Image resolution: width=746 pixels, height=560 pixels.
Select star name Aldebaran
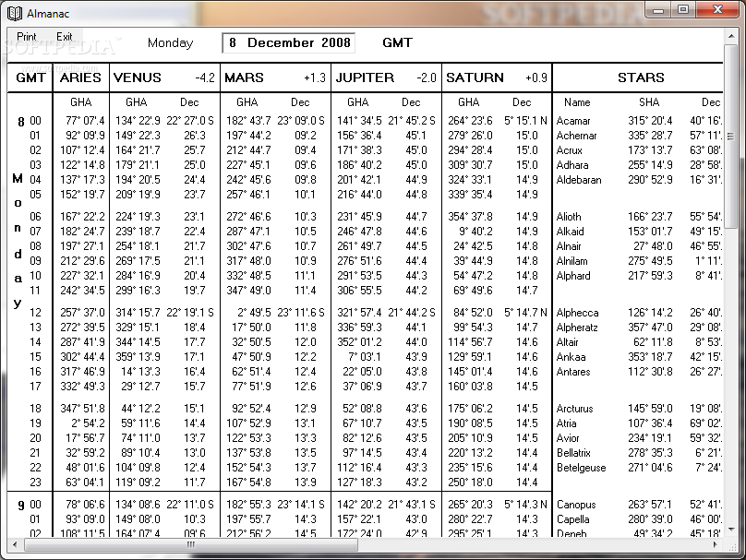579,180
